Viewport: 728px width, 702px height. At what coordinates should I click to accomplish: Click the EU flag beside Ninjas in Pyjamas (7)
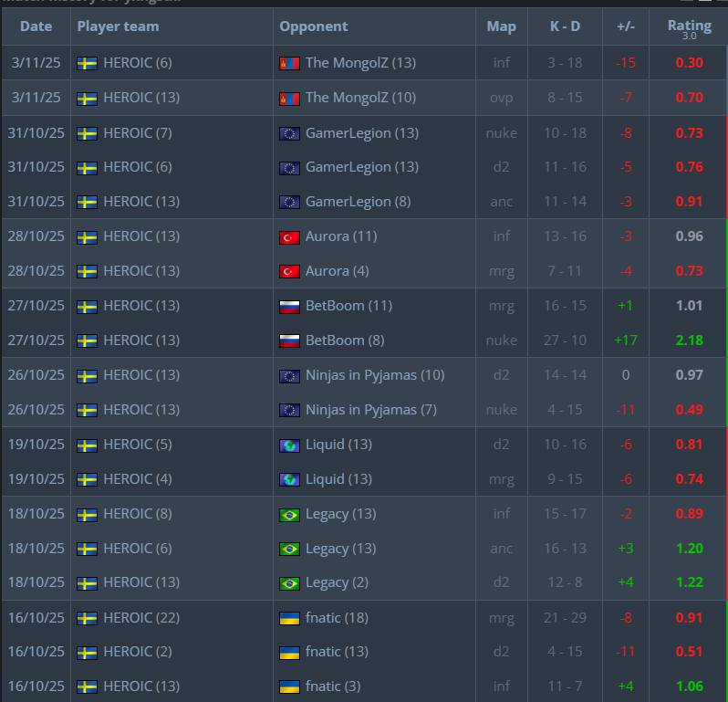tap(289, 410)
